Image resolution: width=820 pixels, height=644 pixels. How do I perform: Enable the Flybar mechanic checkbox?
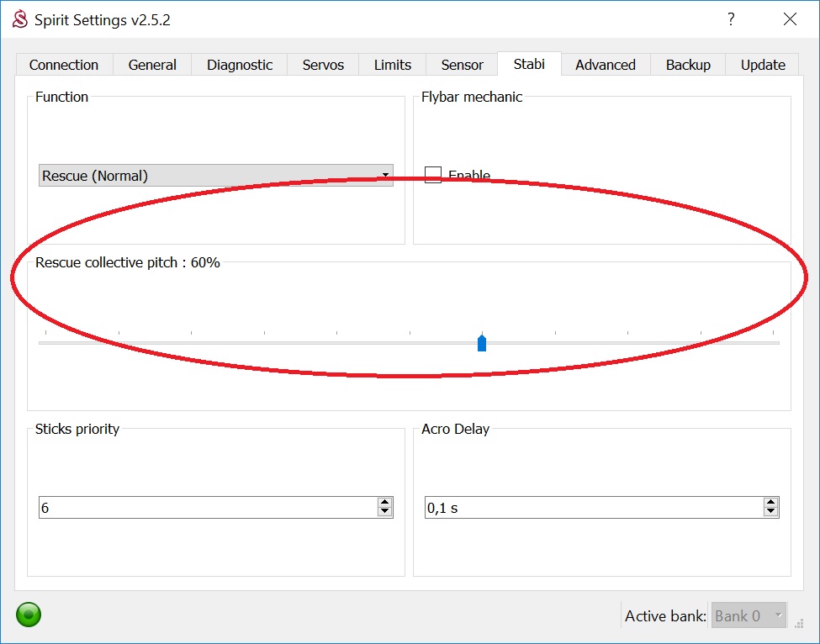coord(433,175)
